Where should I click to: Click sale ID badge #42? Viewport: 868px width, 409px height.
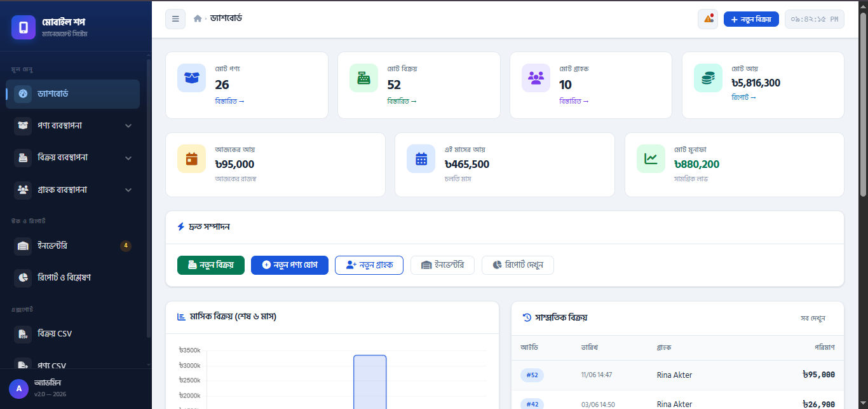click(532, 405)
